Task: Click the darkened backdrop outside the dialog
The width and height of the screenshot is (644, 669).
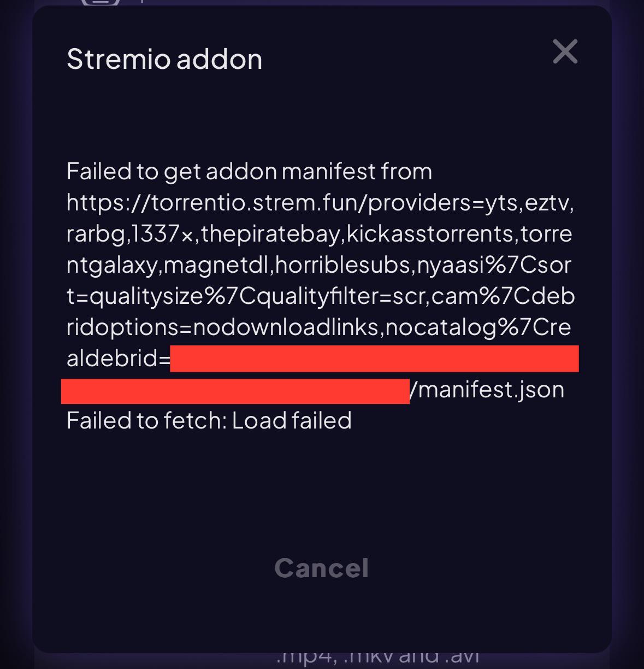Action: point(14,328)
